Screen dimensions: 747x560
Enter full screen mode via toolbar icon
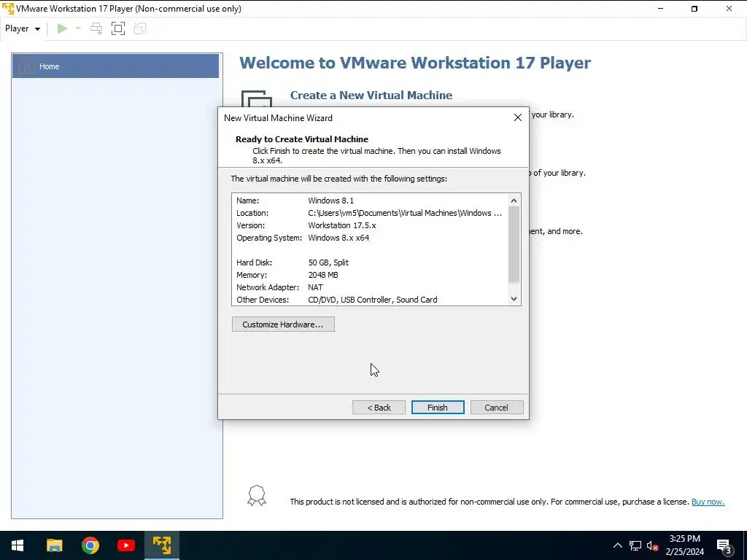pyautogui.click(x=118, y=28)
